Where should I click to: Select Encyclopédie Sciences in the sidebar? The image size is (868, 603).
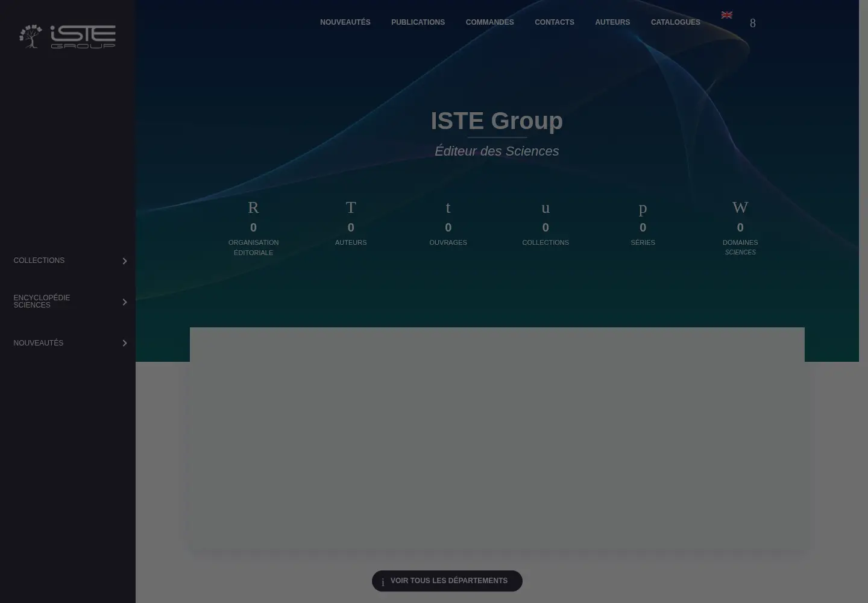coord(42,301)
